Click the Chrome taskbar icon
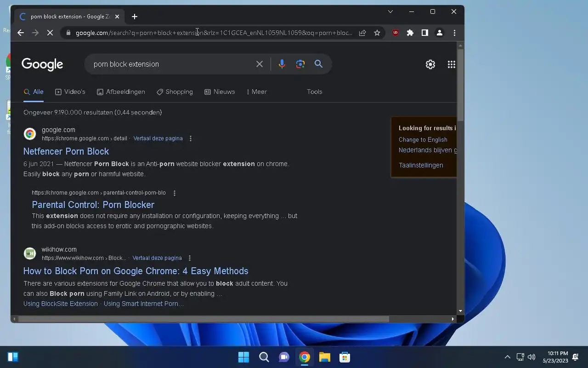The width and height of the screenshot is (588, 368). (x=304, y=357)
